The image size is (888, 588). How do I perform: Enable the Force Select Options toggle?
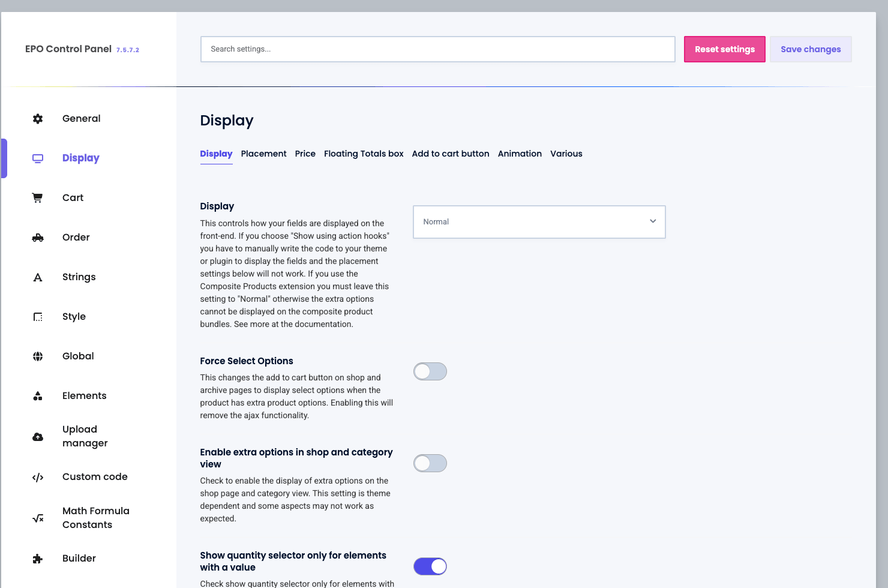[430, 371]
